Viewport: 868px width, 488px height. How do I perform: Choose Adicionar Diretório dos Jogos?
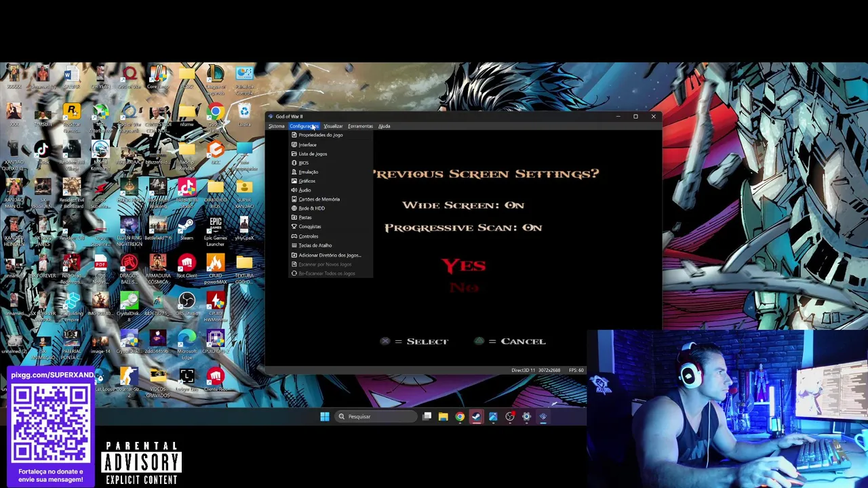click(331, 256)
